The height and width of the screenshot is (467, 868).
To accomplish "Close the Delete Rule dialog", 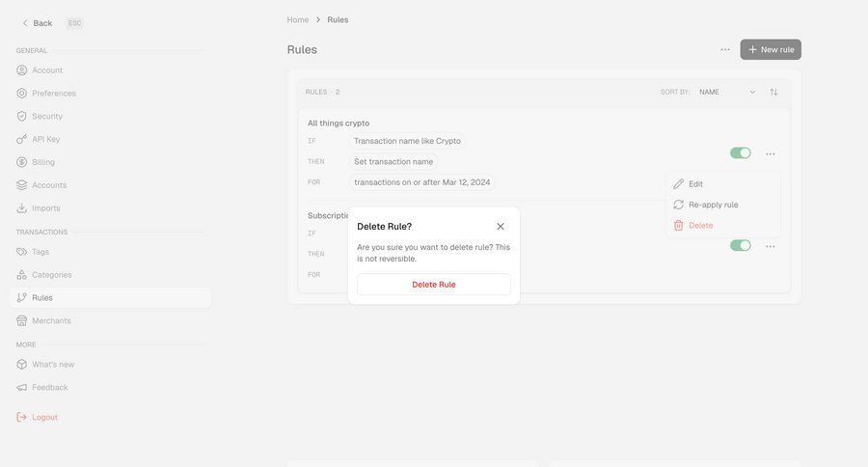I will point(501,227).
